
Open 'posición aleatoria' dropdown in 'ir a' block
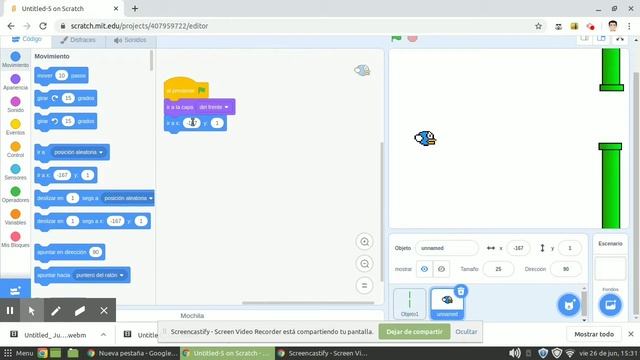78,152
